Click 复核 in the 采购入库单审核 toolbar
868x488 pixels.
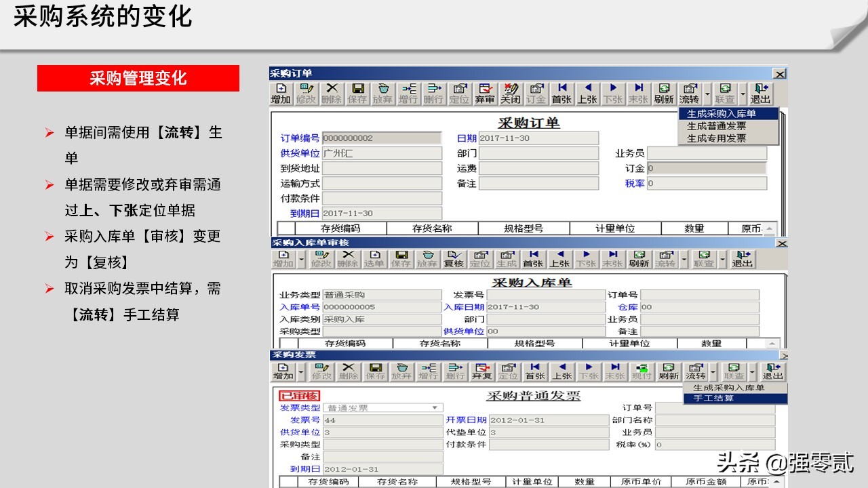(454, 259)
